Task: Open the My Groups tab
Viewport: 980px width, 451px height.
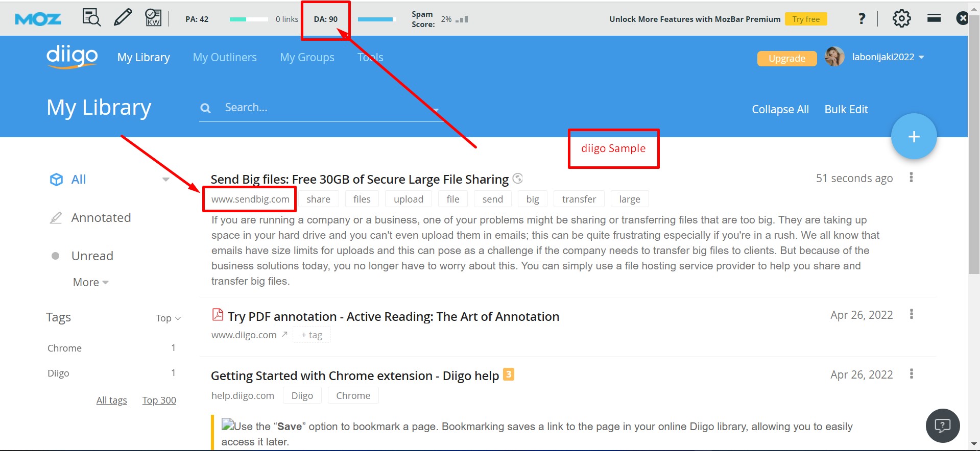Action: coord(307,57)
